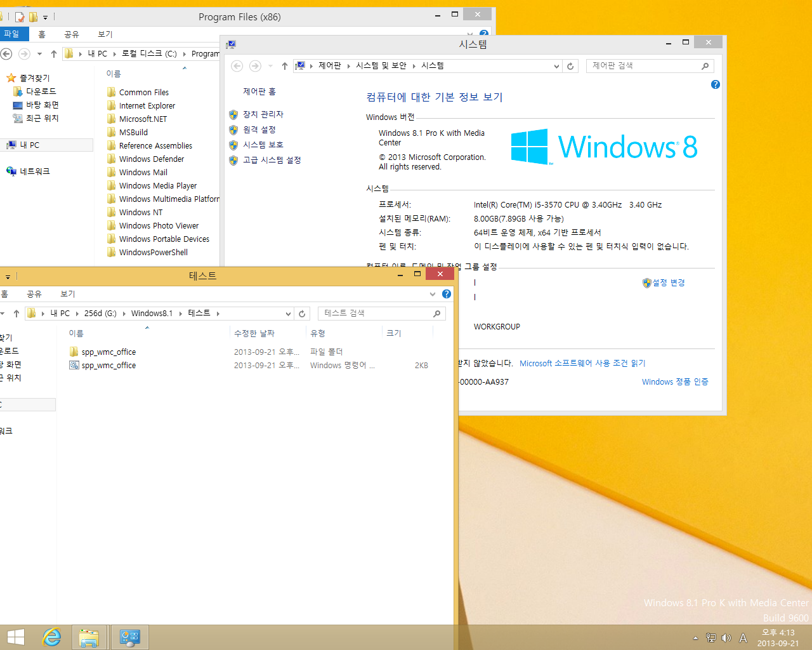Image resolution: width=812 pixels, height=650 pixels.
Task: Go back in Program Files window
Action: (x=6, y=54)
